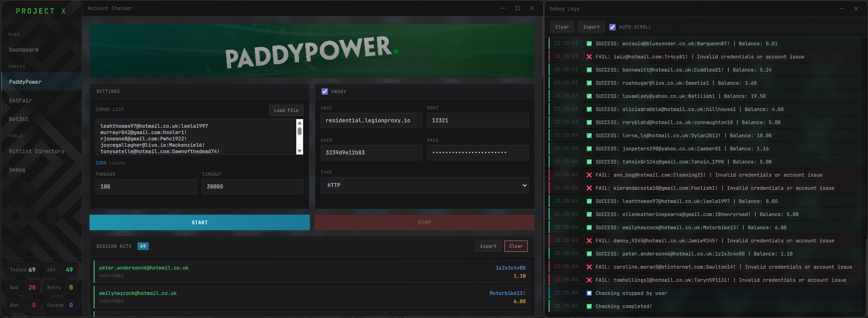Click the success icon on the Balance: 19.50 log row
868x318 pixels.
pos(589,96)
